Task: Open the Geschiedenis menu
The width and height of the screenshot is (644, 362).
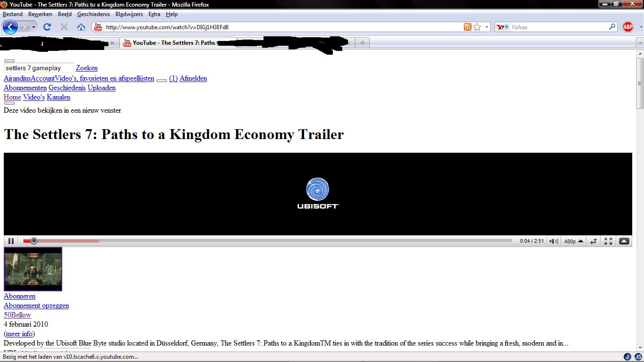Action: [93, 14]
